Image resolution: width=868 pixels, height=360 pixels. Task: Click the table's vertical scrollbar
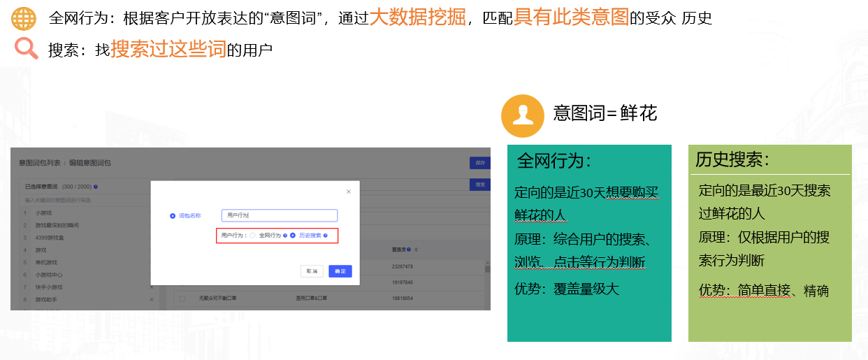click(487, 269)
